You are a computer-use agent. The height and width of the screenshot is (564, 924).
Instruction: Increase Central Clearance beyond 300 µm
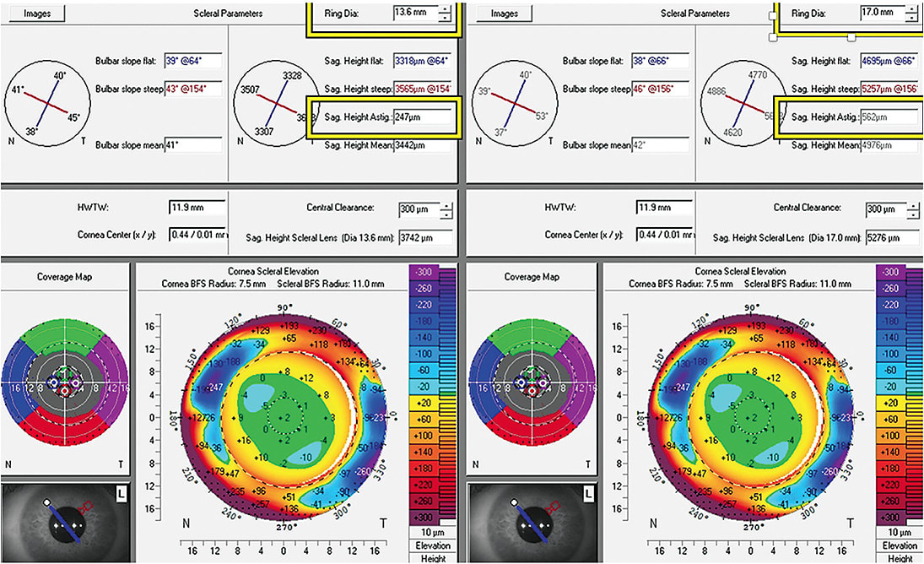coord(448,203)
